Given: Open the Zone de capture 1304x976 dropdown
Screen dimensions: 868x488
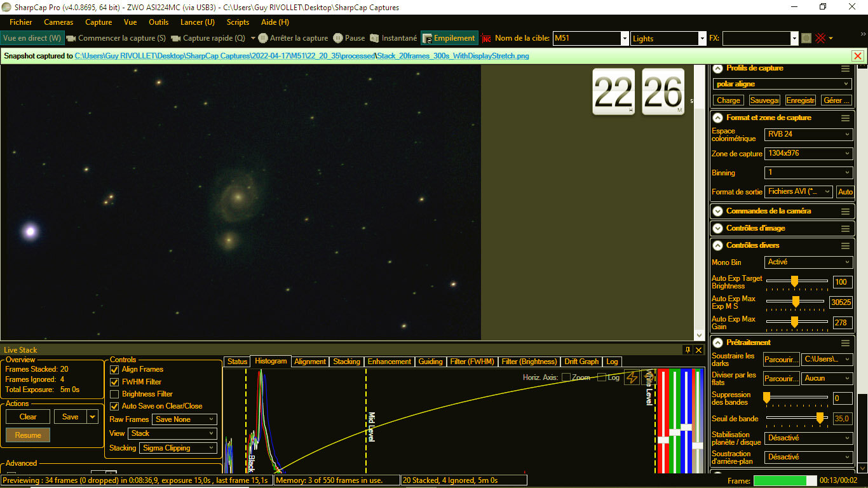Looking at the screenshot, I should 808,154.
